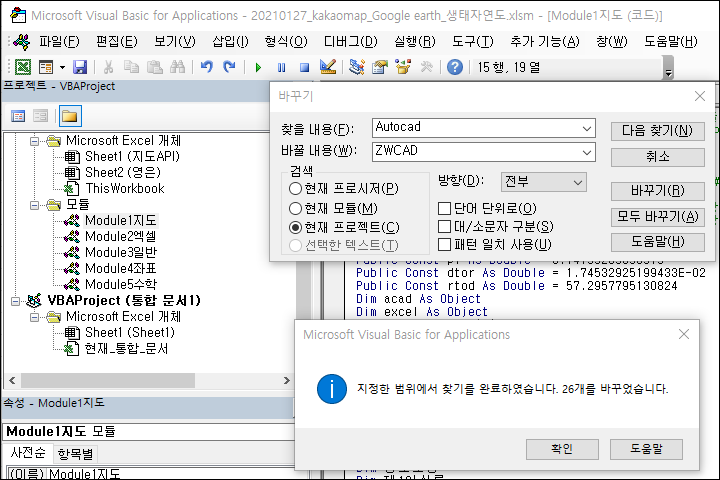Click the Paste clipboard icon

pyautogui.click(x=155, y=67)
